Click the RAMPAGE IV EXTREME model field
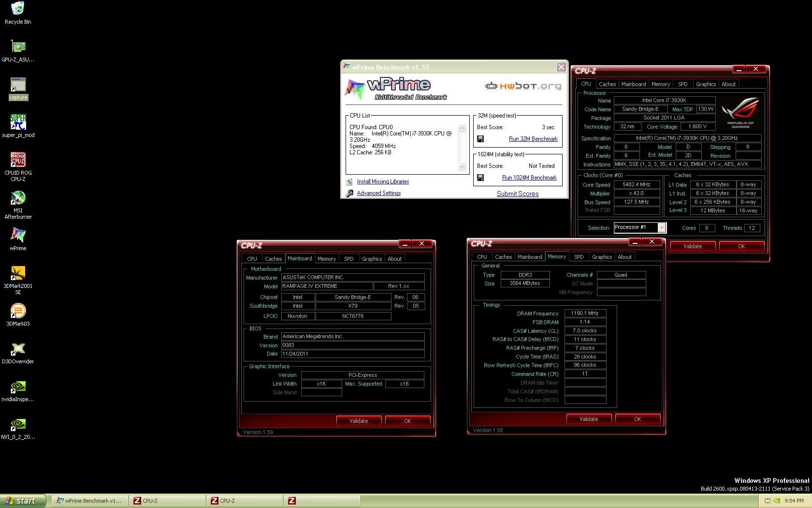The height and width of the screenshot is (508, 812). pyautogui.click(x=327, y=286)
